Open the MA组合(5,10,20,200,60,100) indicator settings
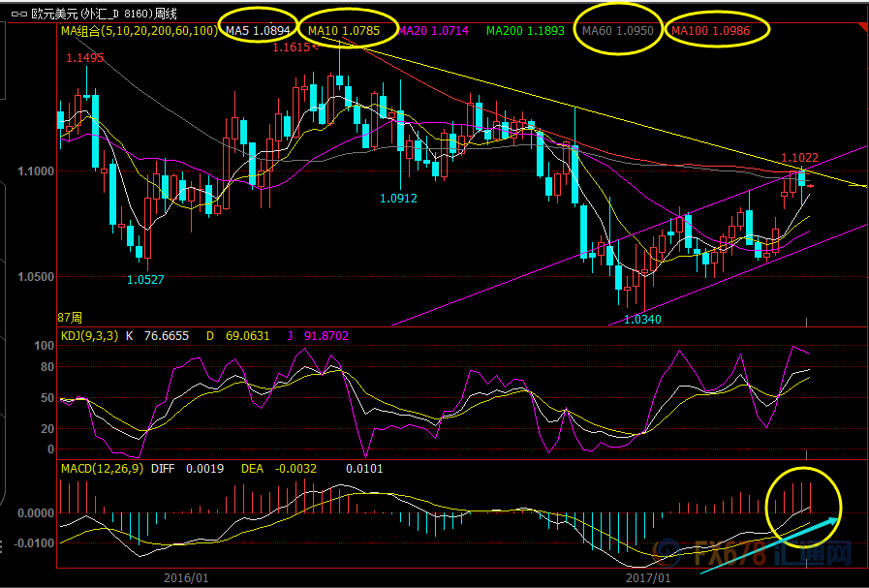This screenshot has width=869, height=588. pos(139,31)
